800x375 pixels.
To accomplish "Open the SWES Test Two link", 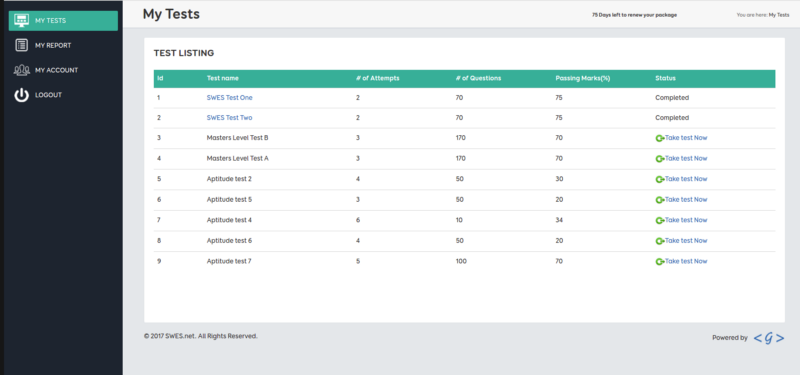I will click(x=229, y=117).
